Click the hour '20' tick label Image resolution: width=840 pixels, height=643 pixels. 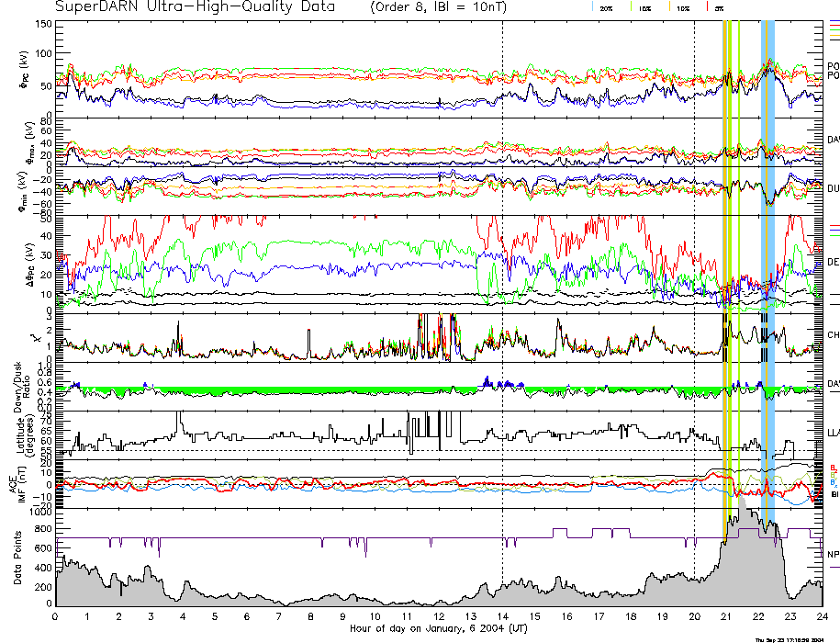pos(694,616)
